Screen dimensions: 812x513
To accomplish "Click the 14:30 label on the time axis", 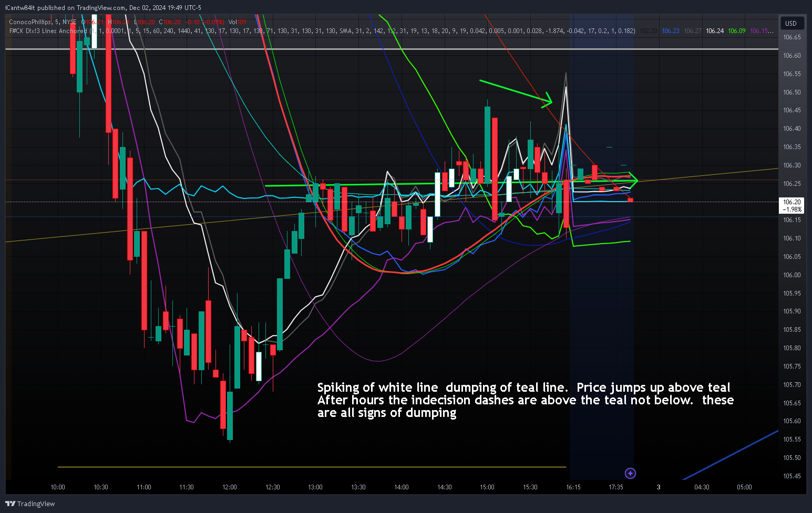I will (x=445, y=487).
